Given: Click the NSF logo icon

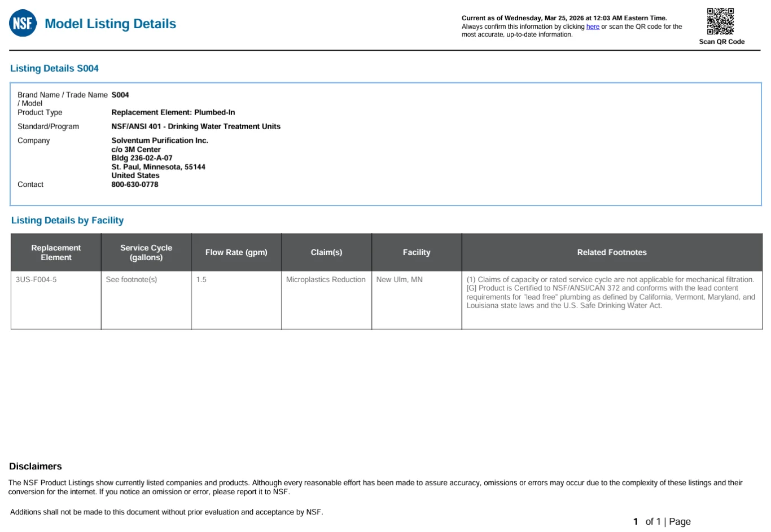Looking at the screenshot, I should coord(23,23).
